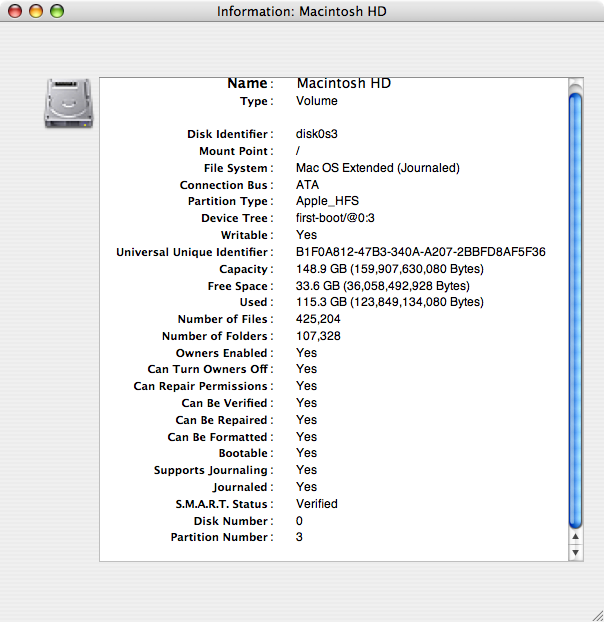
Task: Click the 'Can Be Repaired' label
Action: pos(221,420)
